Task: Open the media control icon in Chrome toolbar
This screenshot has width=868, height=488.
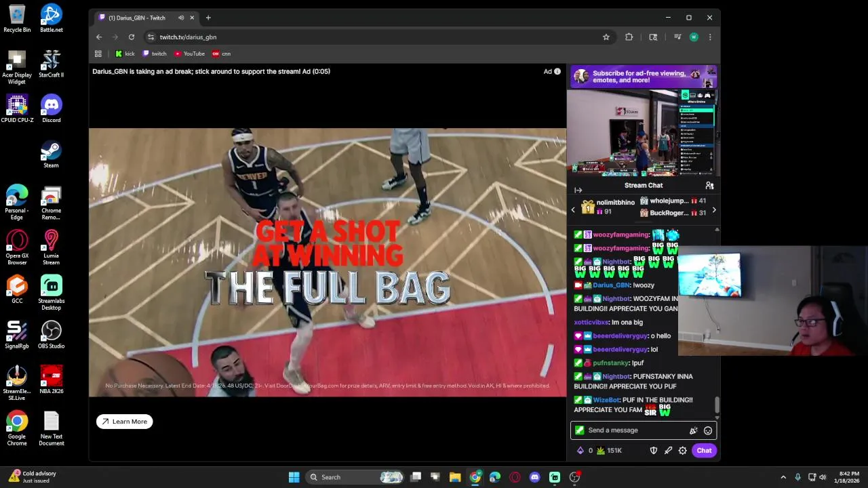Action: [677, 37]
